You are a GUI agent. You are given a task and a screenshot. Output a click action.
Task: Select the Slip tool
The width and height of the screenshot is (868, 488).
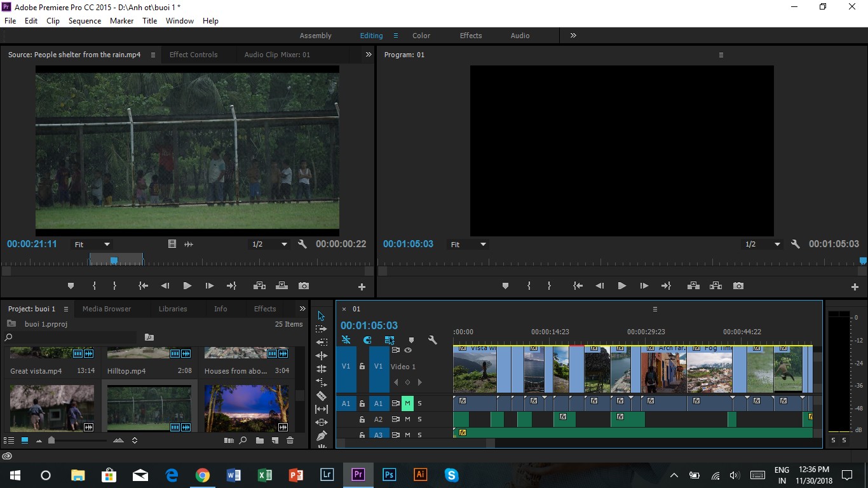(x=321, y=409)
